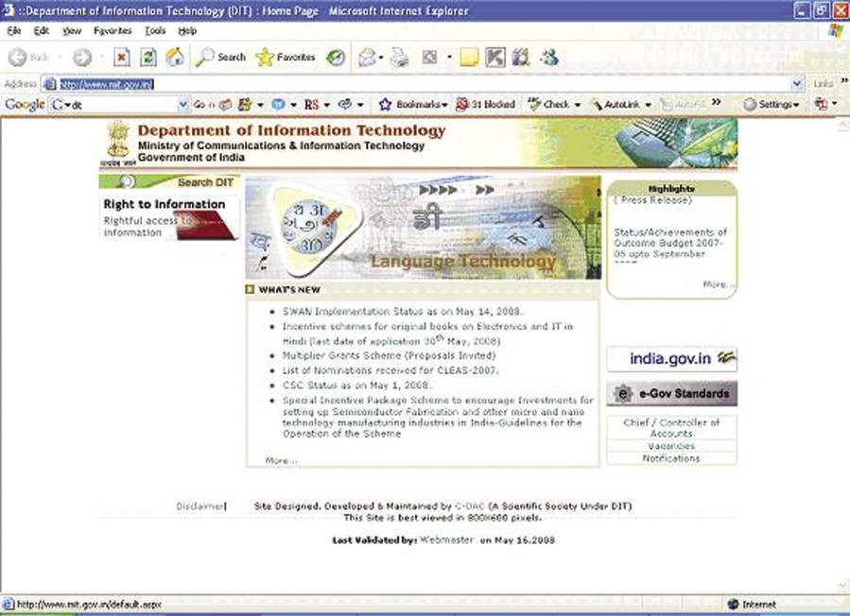
Task: Click the arrow-in-box toolbar icon
Action: tap(495, 58)
